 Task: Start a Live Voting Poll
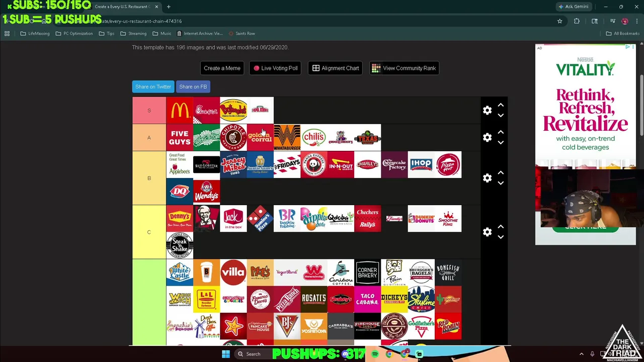(275, 68)
